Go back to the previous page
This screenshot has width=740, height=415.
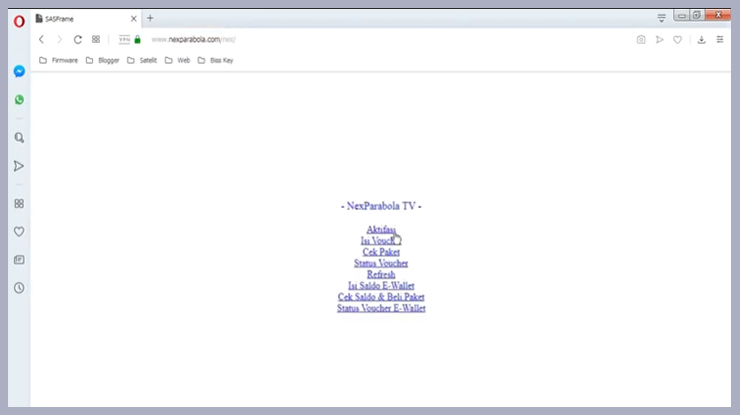click(x=42, y=40)
